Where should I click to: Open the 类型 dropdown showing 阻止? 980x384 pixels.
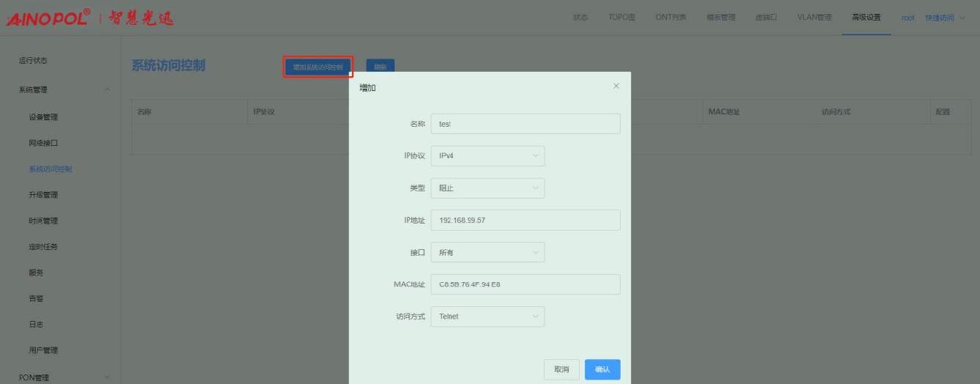click(487, 188)
